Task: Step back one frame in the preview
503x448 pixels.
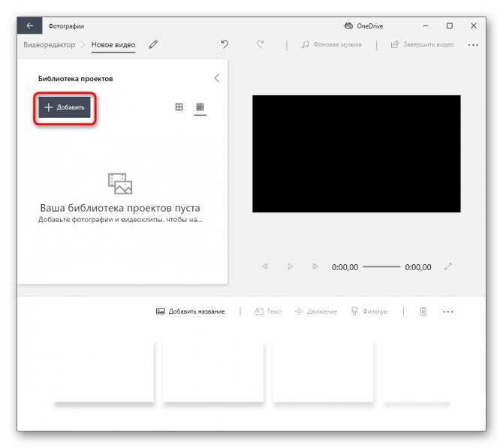Action: pyautogui.click(x=265, y=266)
